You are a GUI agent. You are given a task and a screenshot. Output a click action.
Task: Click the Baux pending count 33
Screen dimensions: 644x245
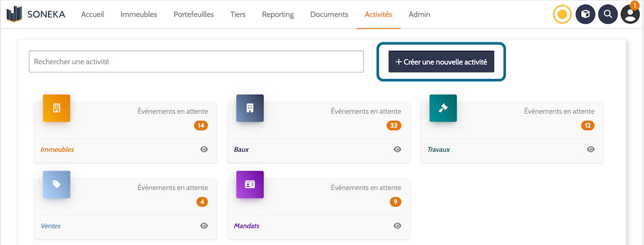coord(394,126)
